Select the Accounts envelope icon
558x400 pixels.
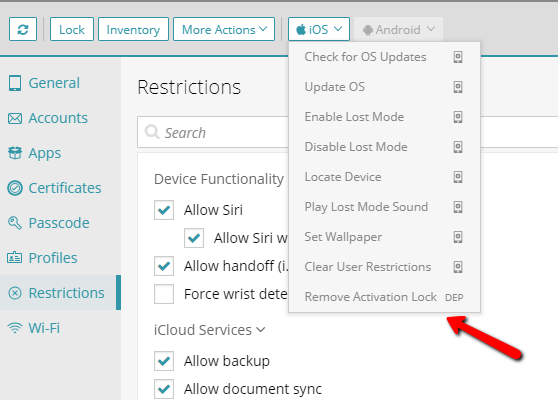click(x=15, y=118)
